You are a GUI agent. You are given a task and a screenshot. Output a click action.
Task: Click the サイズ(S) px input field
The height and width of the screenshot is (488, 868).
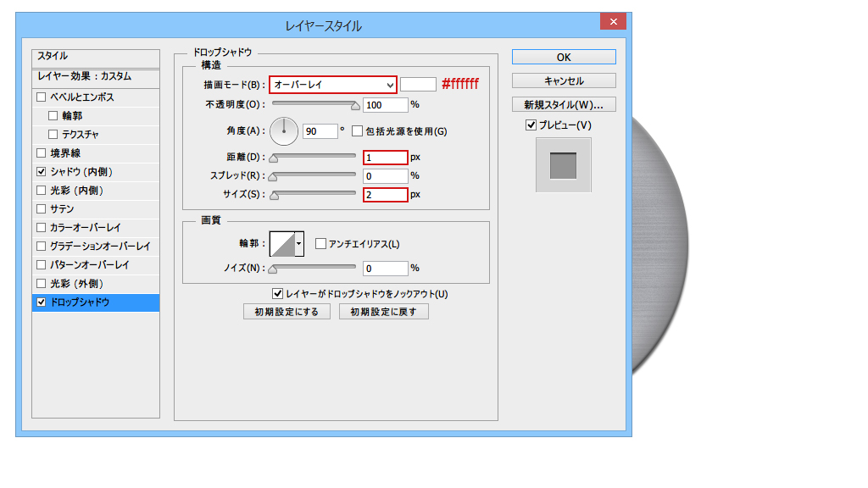[386, 195]
